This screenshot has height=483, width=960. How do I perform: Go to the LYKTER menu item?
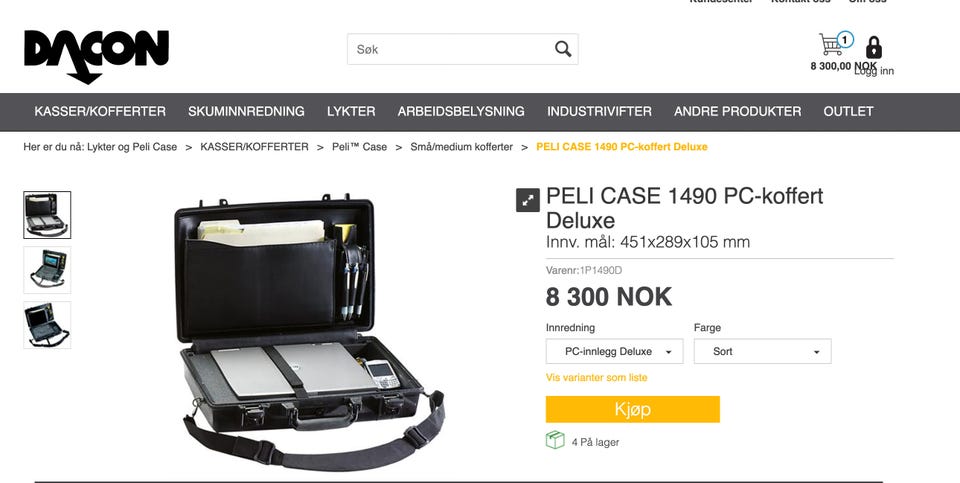[351, 111]
